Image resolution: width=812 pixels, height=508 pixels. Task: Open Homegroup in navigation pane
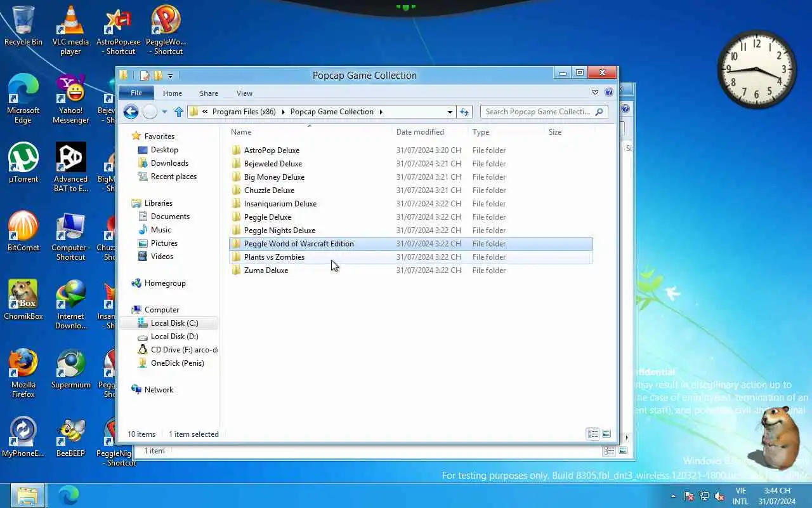164,283
